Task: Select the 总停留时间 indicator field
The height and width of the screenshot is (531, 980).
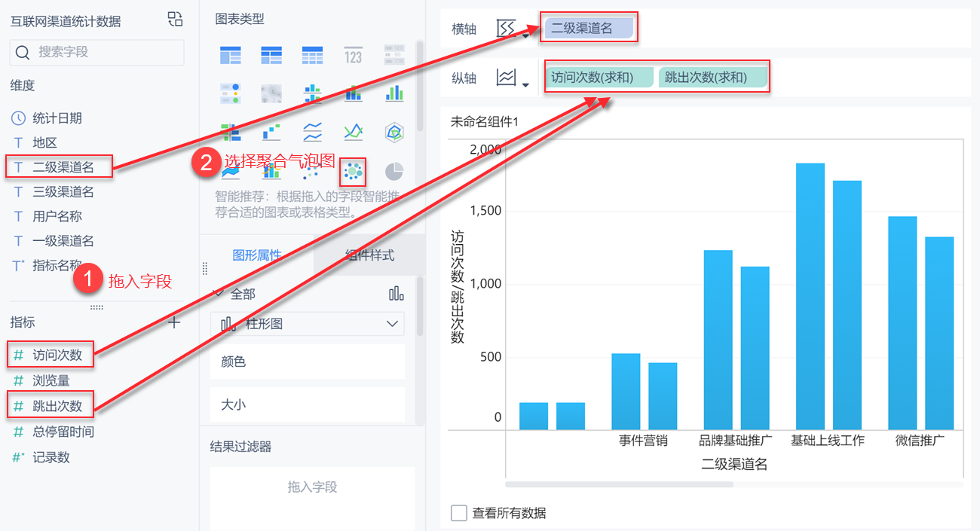Action: pyautogui.click(x=63, y=432)
